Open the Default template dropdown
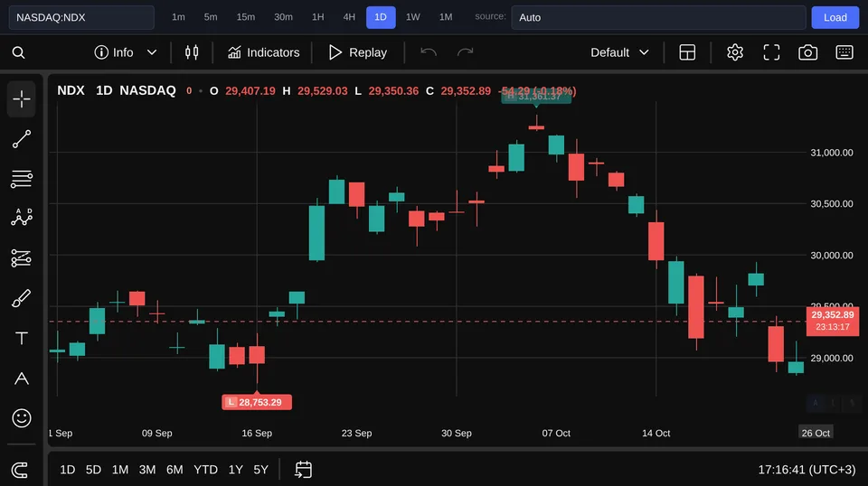Viewport: 868px width, 486px height. tap(619, 52)
